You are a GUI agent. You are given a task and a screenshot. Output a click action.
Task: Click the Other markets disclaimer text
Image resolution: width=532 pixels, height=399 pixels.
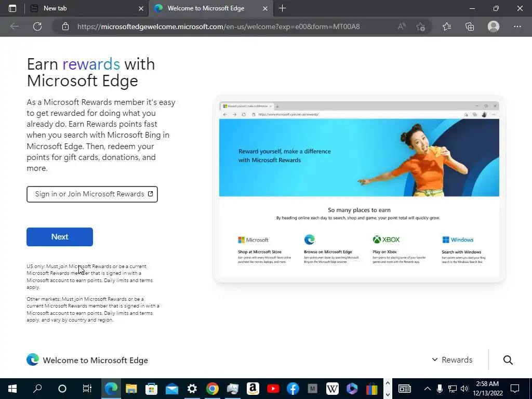point(93,310)
